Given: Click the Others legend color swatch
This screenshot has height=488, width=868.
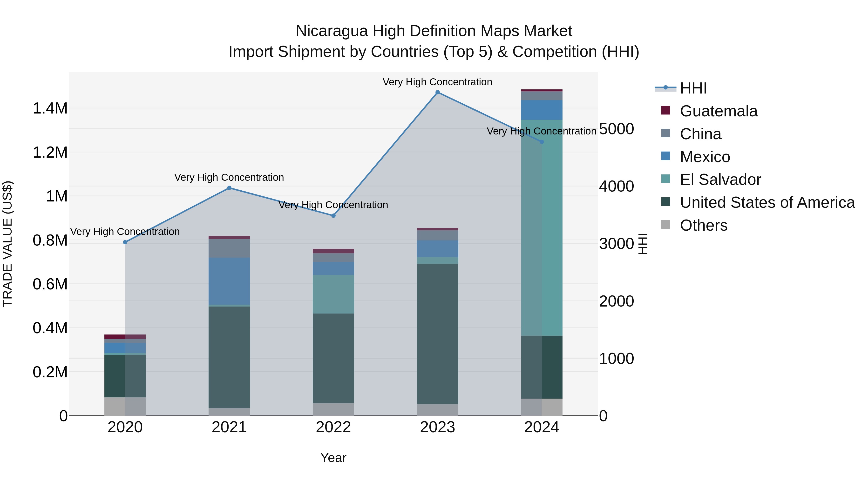Looking at the screenshot, I should (x=665, y=224).
